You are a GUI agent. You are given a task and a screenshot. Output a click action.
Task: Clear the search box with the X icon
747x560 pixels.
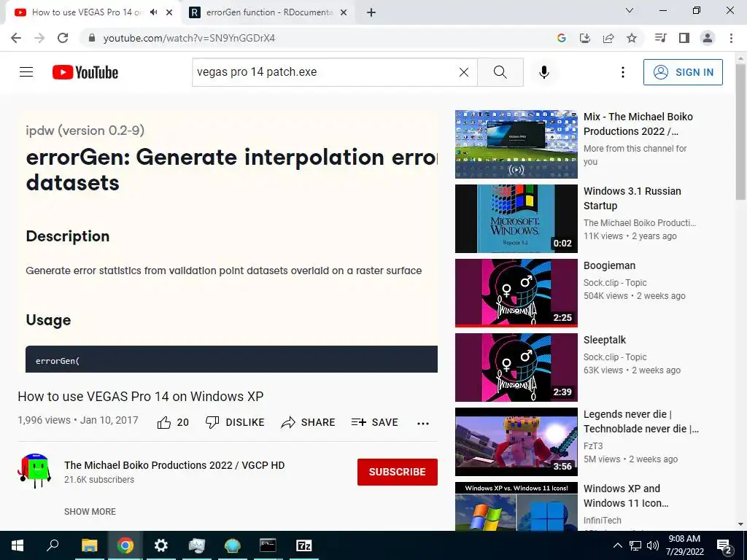coord(463,72)
